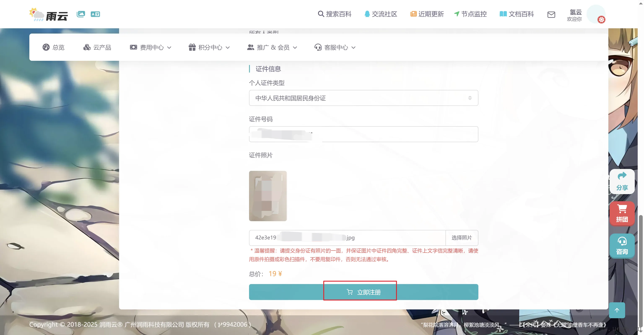Open the mail envelope icon
Screen dimensions: 644x335
click(x=551, y=14)
